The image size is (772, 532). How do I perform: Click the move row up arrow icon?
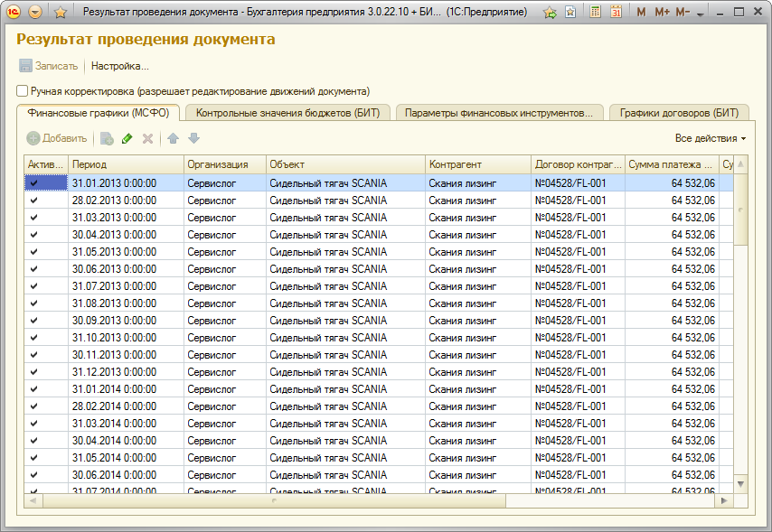[x=174, y=138]
